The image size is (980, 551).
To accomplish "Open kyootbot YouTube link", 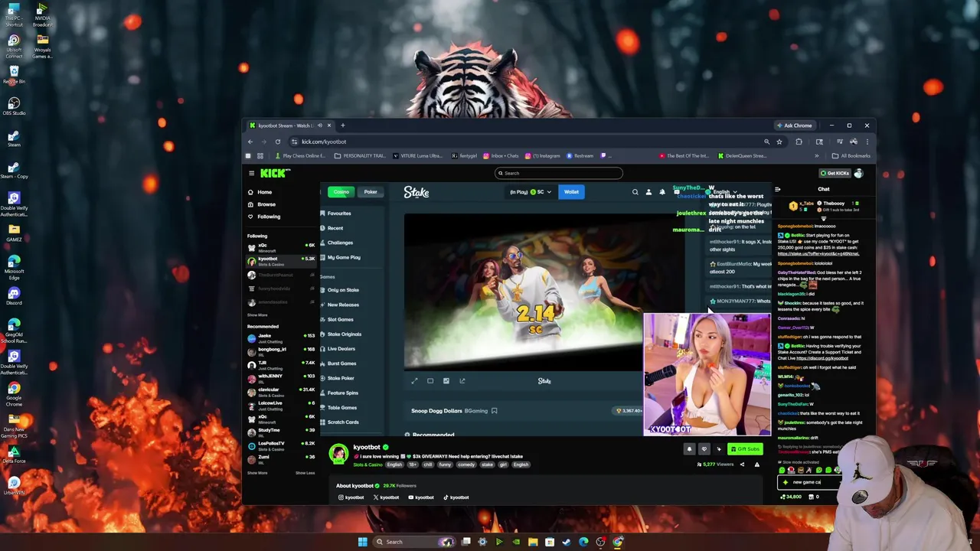I will click(420, 497).
